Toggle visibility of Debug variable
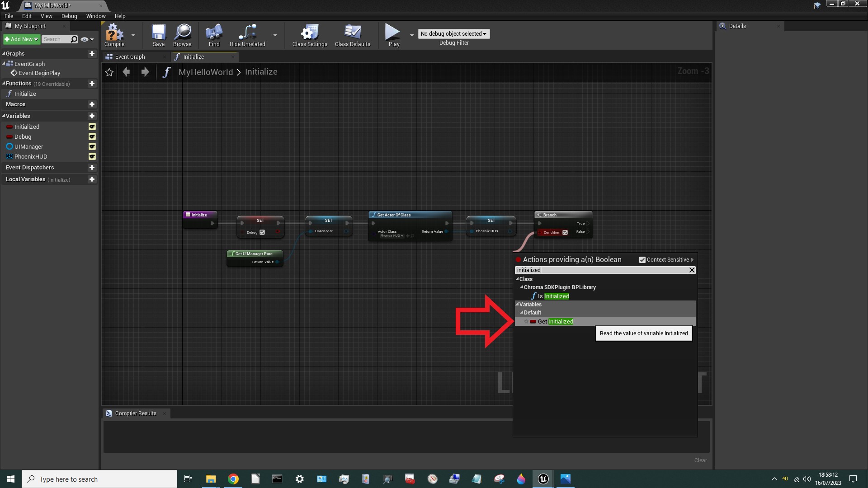 tap(92, 137)
